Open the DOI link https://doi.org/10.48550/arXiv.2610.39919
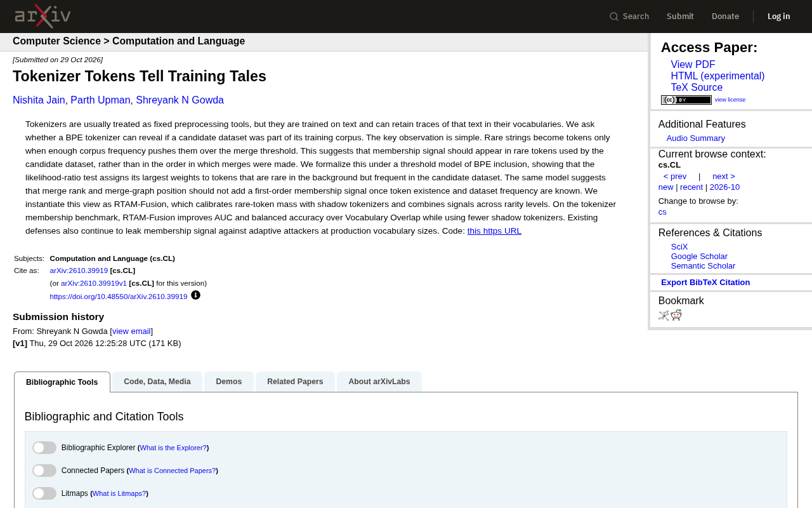812x508 pixels. click(119, 297)
